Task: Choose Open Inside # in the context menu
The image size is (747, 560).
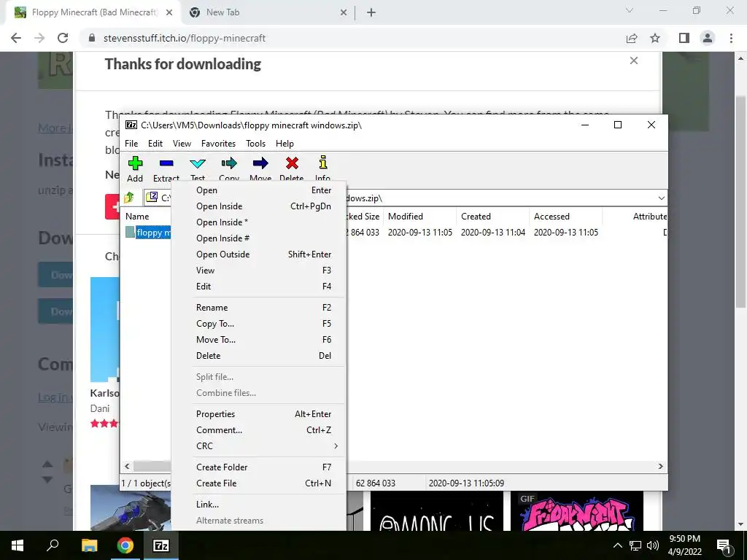Action: (259, 238)
